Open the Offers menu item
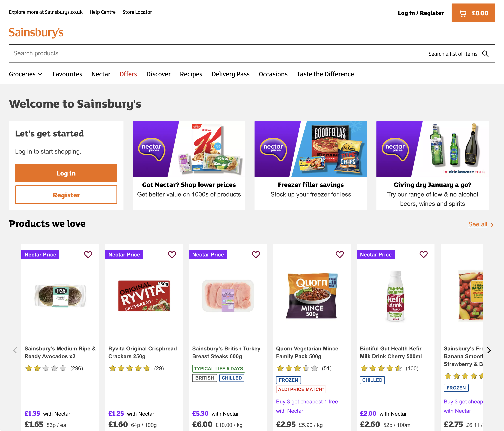This screenshot has height=431, width=504. [128, 74]
